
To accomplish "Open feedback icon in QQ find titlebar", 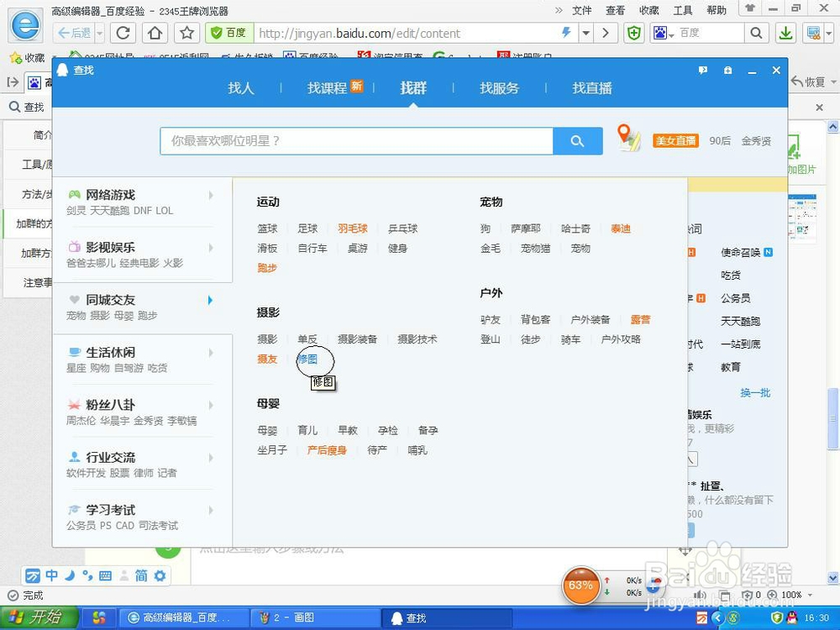I will (703, 71).
